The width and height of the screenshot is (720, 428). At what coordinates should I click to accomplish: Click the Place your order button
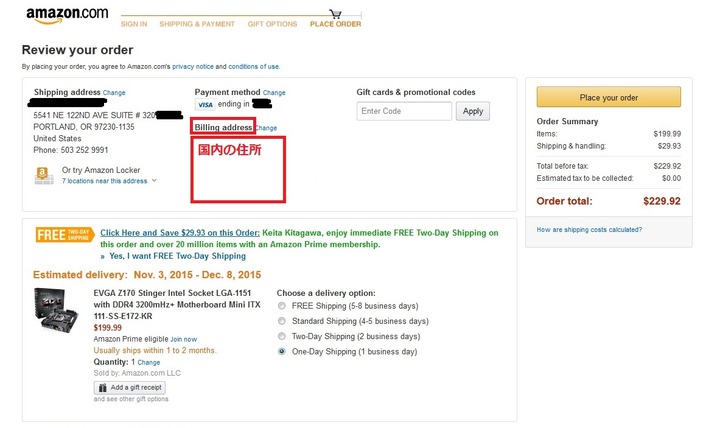tap(608, 97)
